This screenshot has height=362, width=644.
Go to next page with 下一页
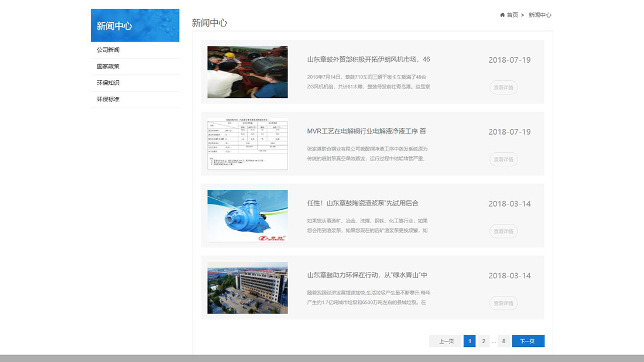coord(528,341)
